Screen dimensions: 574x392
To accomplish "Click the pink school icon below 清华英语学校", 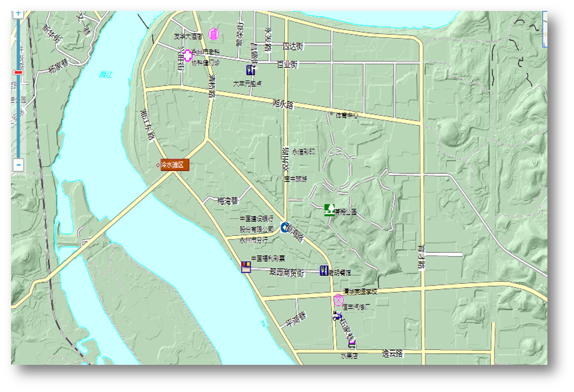I will tap(338, 300).
